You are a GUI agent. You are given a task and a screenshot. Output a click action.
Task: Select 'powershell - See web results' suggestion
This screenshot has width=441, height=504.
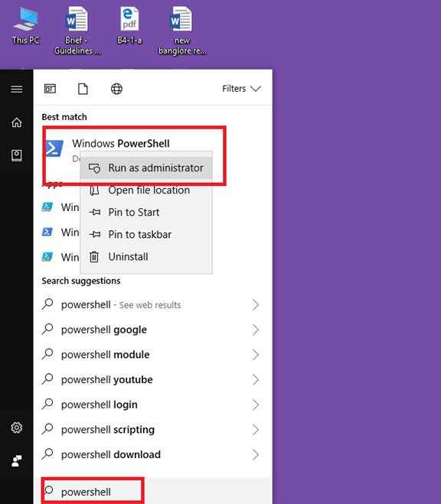coord(153,304)
